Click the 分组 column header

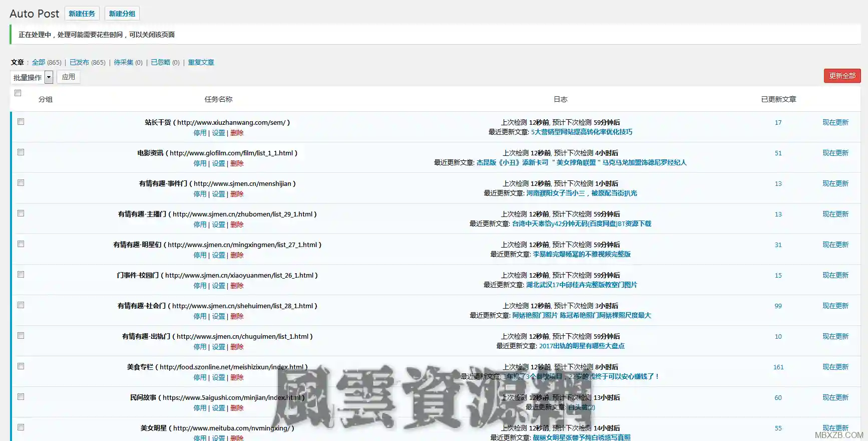[x=46, y=99]
